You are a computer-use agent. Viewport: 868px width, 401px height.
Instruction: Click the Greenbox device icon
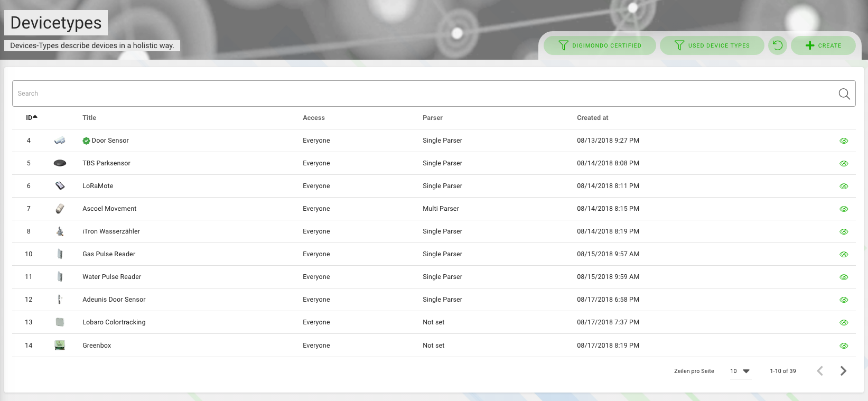(60, 346)
